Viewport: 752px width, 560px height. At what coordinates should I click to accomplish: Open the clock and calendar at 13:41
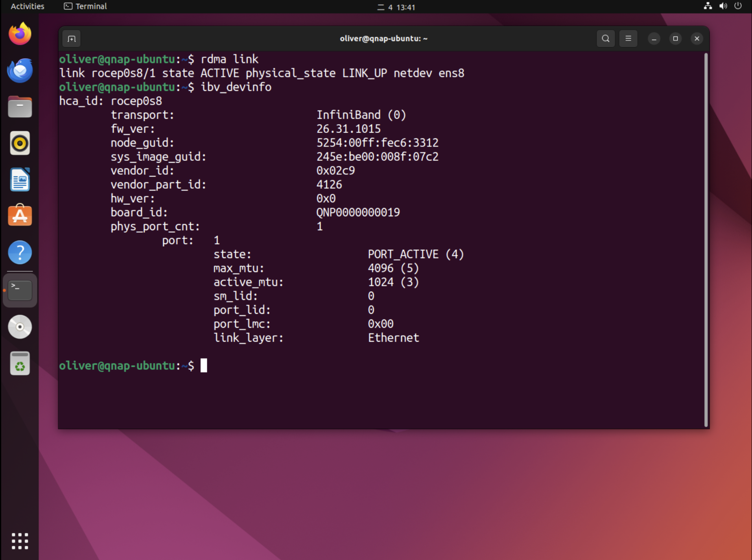[396, 7]
